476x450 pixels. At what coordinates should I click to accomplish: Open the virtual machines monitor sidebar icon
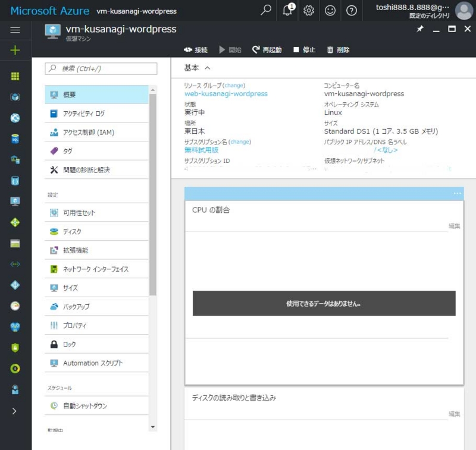tap(15, 202)
